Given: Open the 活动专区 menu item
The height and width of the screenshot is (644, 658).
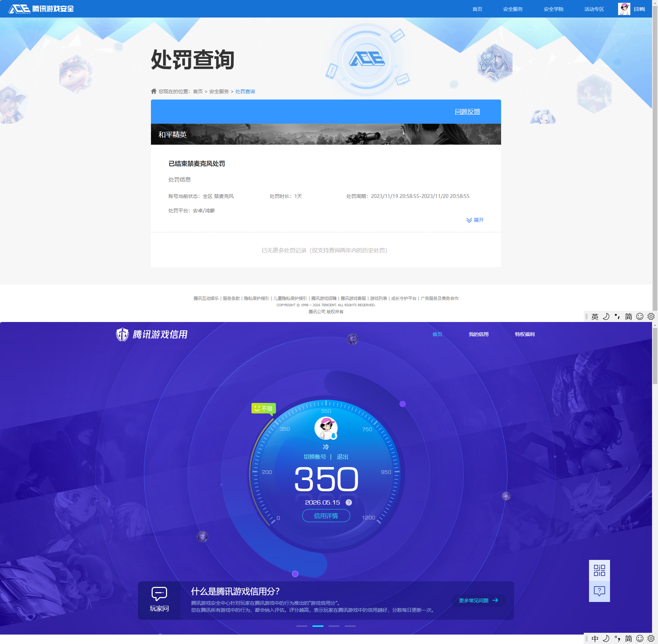Looking at the screenshot, I should (594, 9).
